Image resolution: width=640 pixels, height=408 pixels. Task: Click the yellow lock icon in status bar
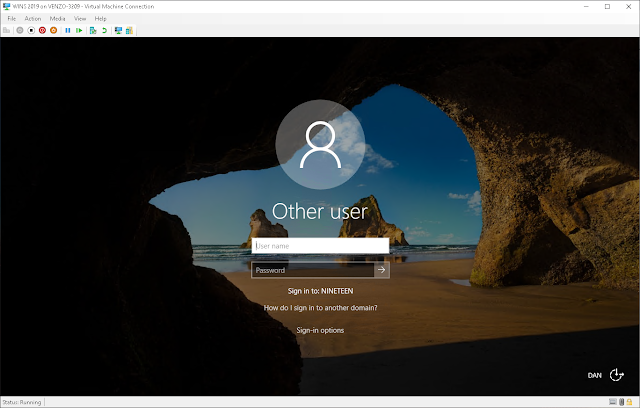[x=629, y=402]
